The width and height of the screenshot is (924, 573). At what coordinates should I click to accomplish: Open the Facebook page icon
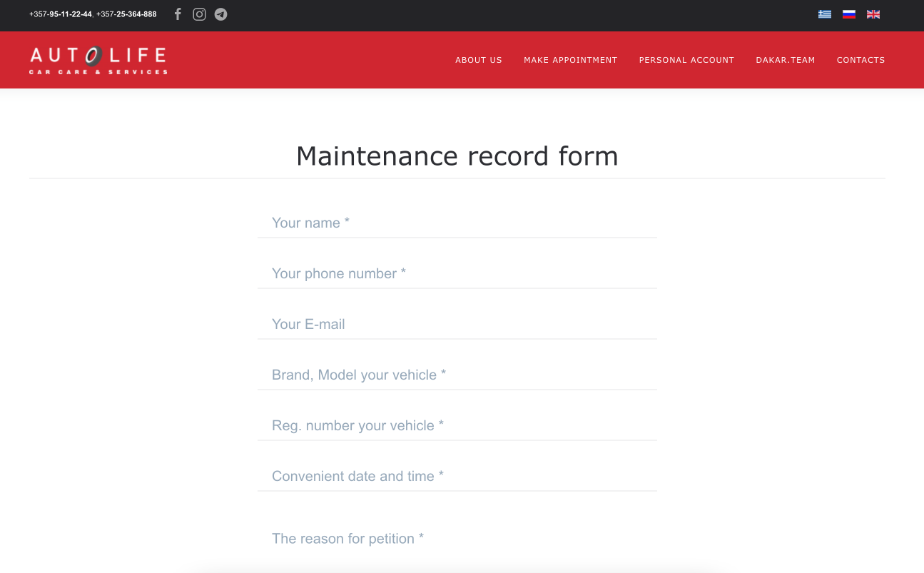(x=178, y=14)
